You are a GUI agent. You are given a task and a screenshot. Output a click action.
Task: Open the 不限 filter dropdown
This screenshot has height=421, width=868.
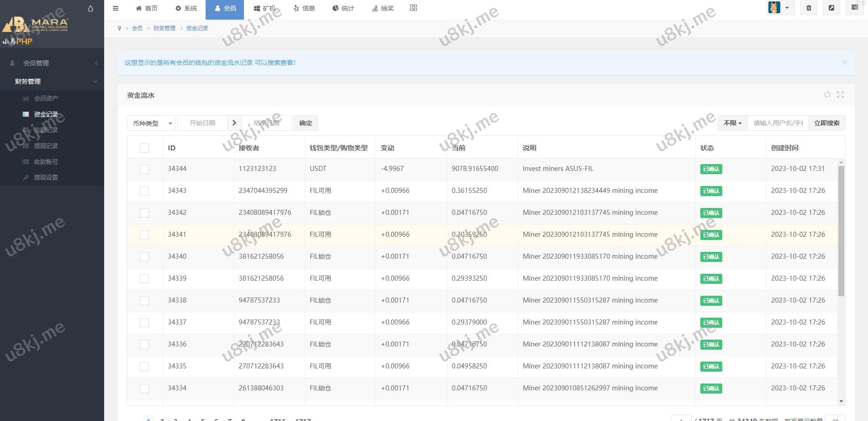[732, 123]
